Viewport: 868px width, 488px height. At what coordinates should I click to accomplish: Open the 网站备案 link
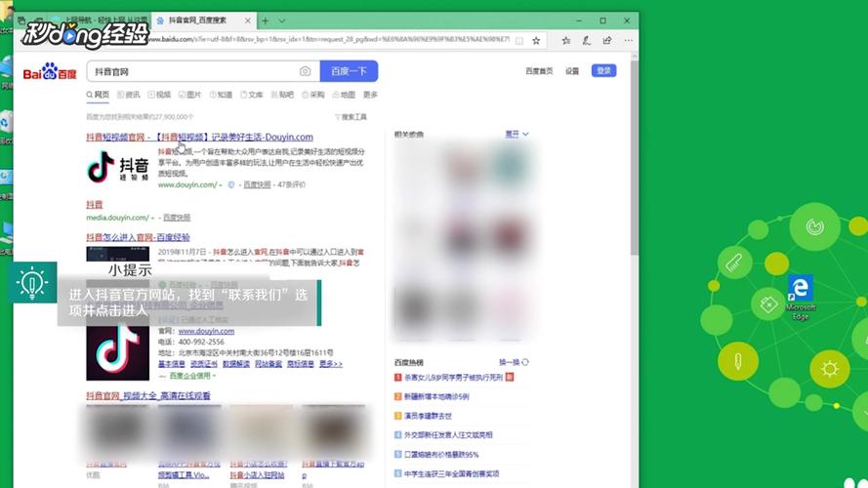(269, 364)
